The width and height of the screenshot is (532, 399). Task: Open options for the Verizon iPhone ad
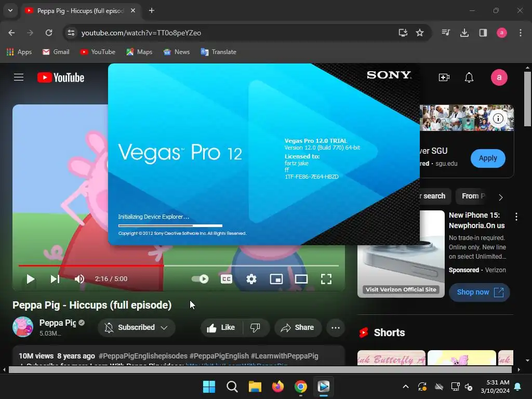(516, 217)
